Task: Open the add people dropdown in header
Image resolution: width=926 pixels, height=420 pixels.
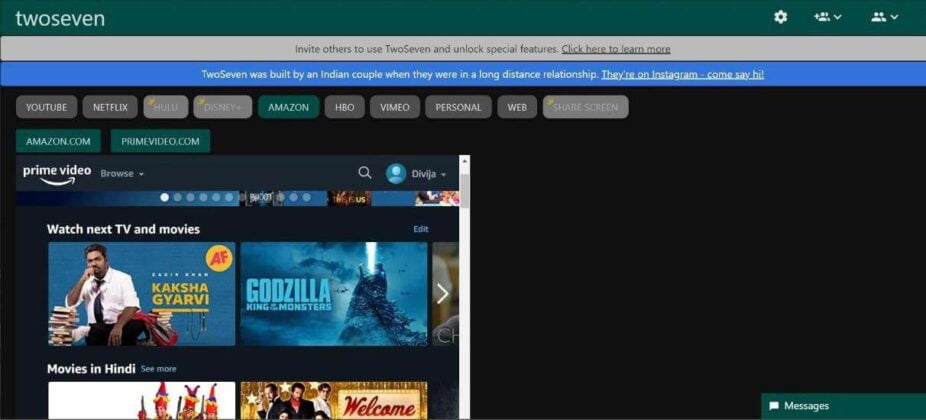Action: [827, 17]
